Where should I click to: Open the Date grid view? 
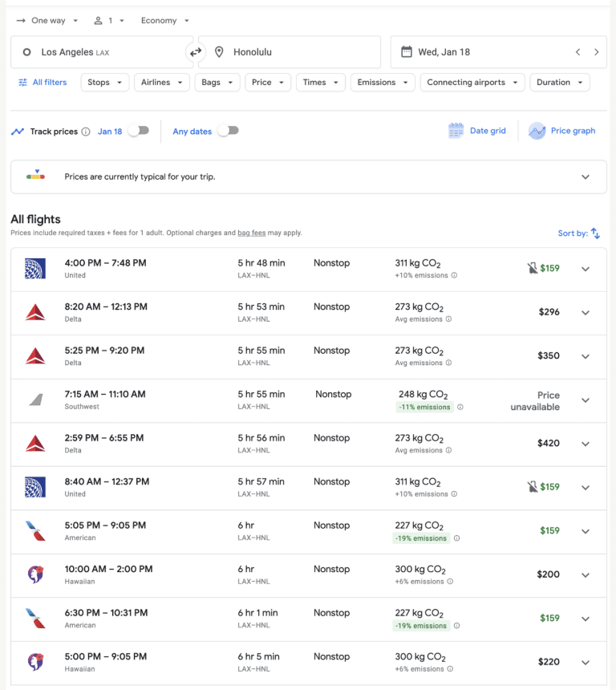pyautogui.click(x=476, y=130)
